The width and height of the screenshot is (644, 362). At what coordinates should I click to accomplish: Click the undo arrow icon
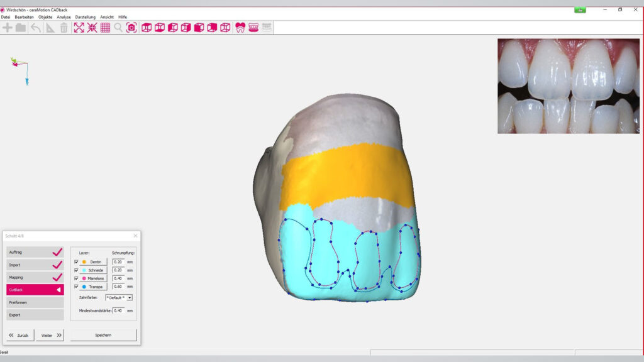click(36, 28)
